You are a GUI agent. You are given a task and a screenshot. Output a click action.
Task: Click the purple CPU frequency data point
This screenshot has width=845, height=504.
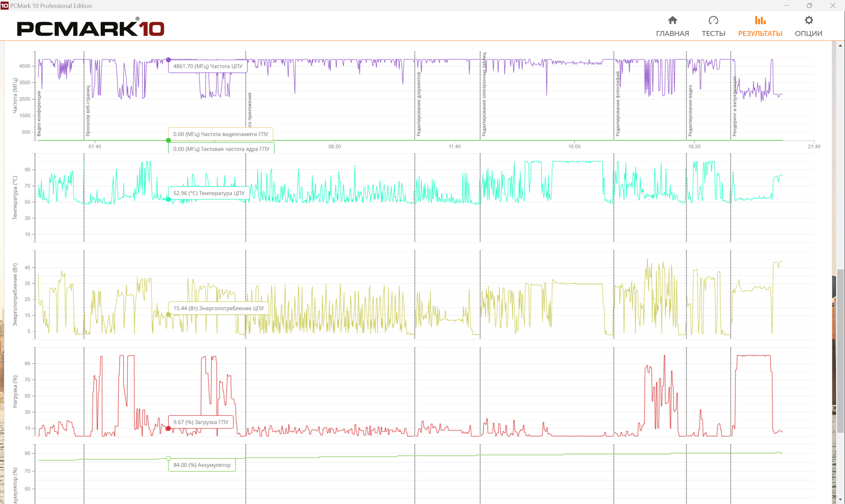pyautogui.click(x=168, y=60)
